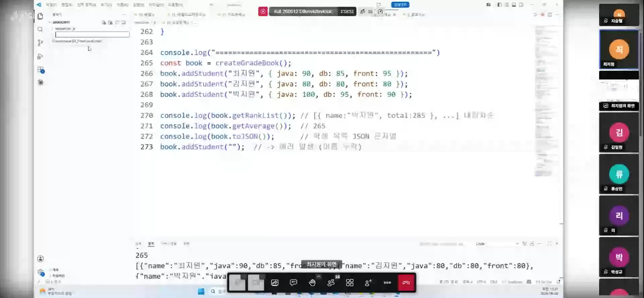Leave the call with the red hang-up button
The width and height of the screenshot is (644, 298).
point(406,283)
